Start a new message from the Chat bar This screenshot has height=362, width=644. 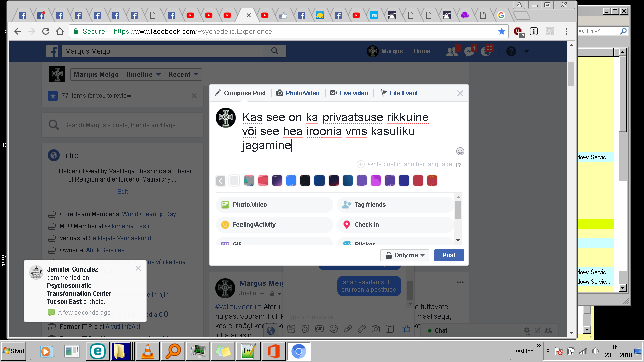(x=537, y=331)
